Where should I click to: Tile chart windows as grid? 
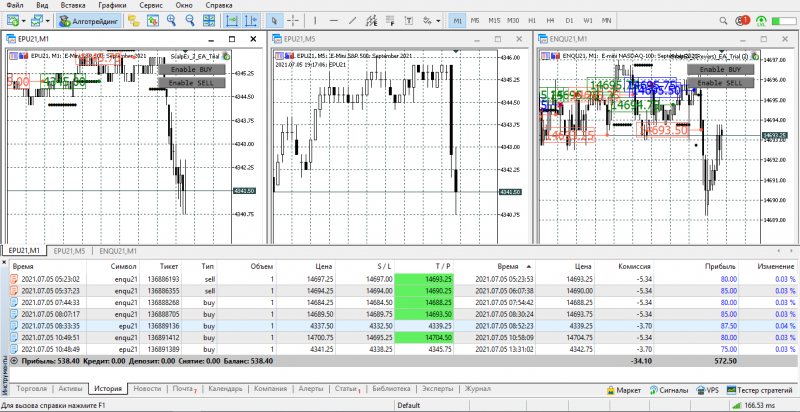click(209, 21)
